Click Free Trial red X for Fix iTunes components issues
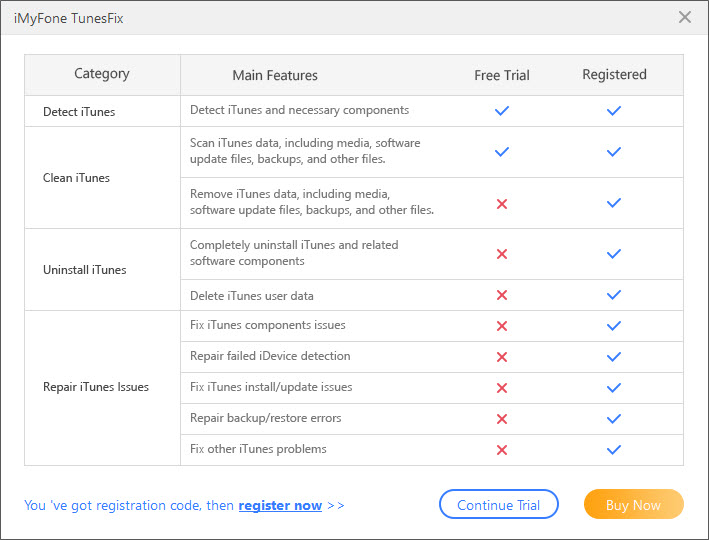709x540 pixels. pyautogui.click(x=502, y=326)
